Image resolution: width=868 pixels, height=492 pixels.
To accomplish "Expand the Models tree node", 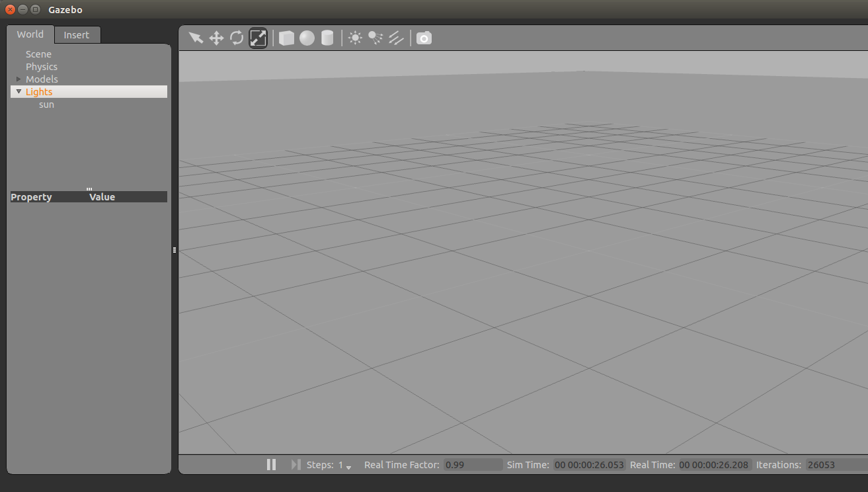I will (x=19, y=79).
